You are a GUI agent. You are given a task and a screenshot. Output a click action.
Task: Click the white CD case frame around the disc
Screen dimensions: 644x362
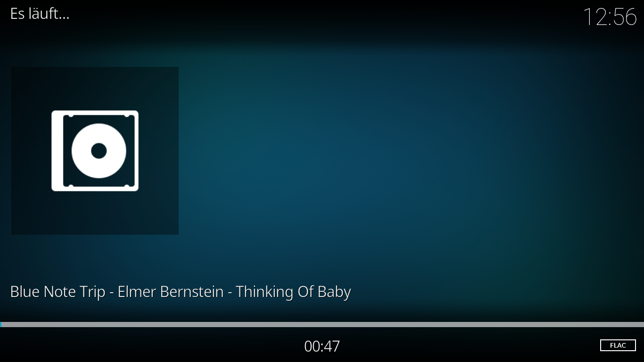[x=95, y=151]
